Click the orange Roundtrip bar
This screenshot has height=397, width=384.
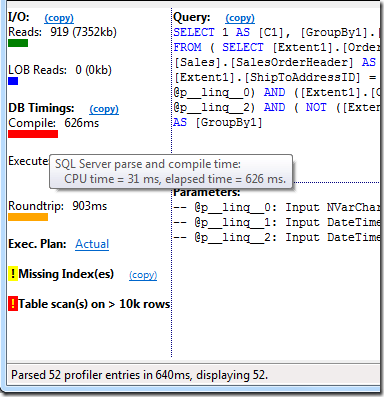[28, 217]
